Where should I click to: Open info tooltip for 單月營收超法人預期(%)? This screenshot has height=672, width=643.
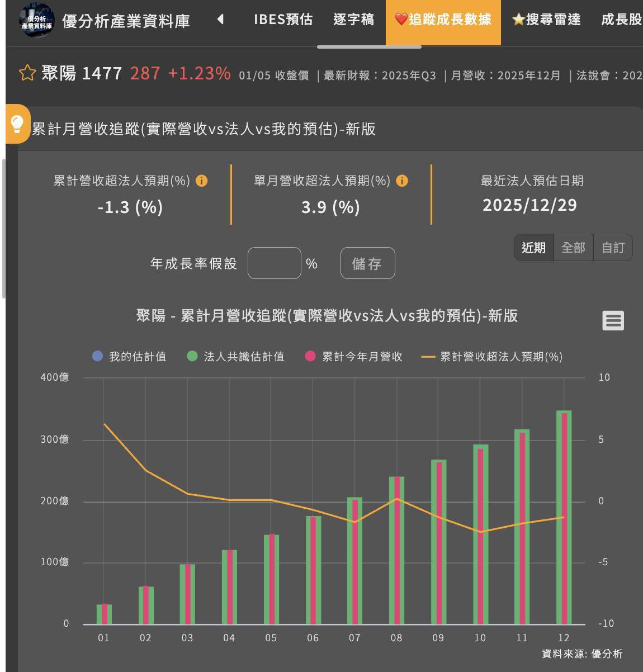[x=401, y=181]
